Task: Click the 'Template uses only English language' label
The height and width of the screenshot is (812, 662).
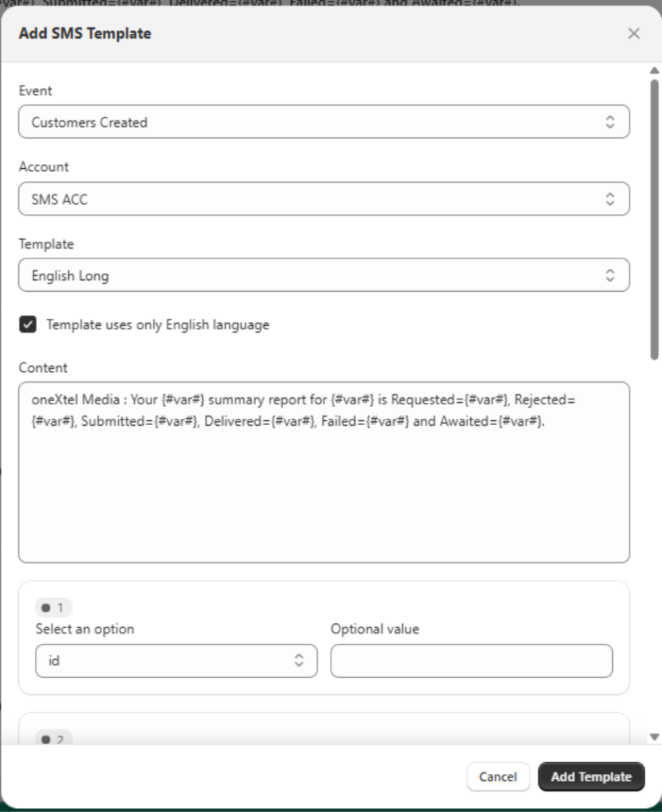Action: click(x=158, y=324)
